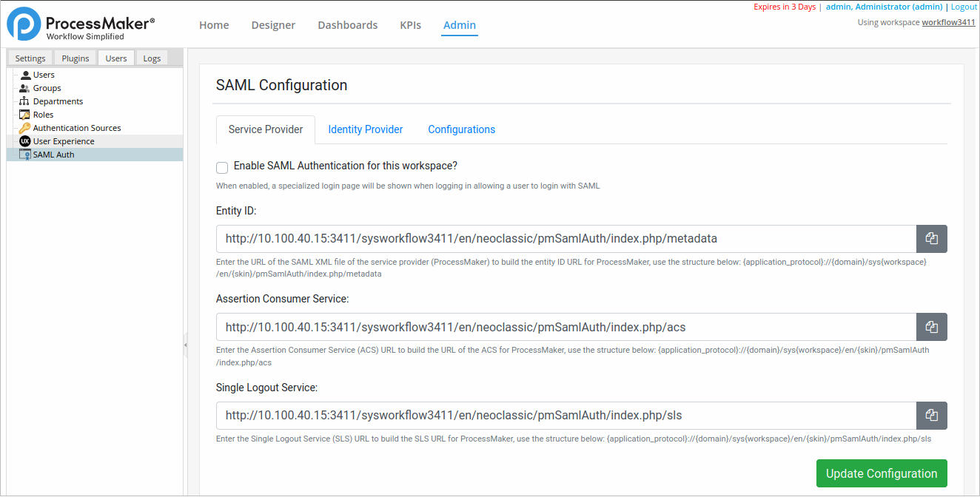
Task: Click the Departments hierarchy icon
Action: (x=24, y=101)
